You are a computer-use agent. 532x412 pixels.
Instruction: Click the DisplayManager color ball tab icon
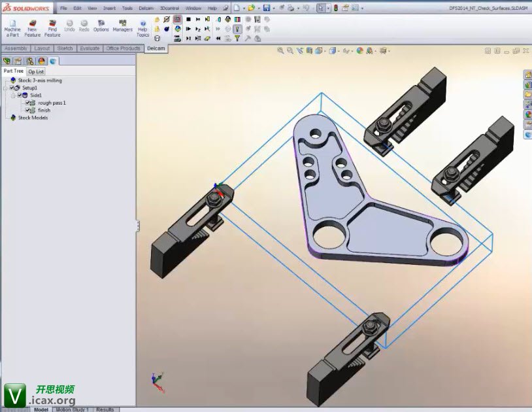(x=41, y=61)
